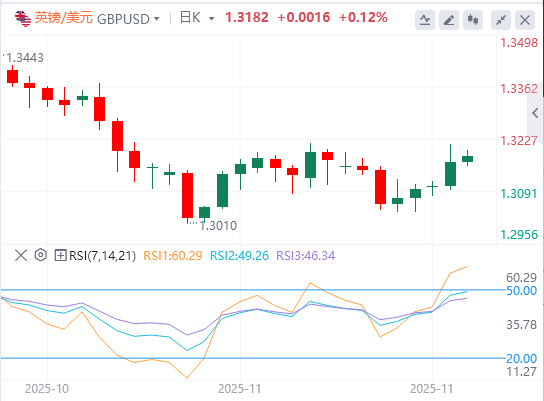Select the 2025-10 date marker on the time axis

pyautogui.click(x=47, y=389)
